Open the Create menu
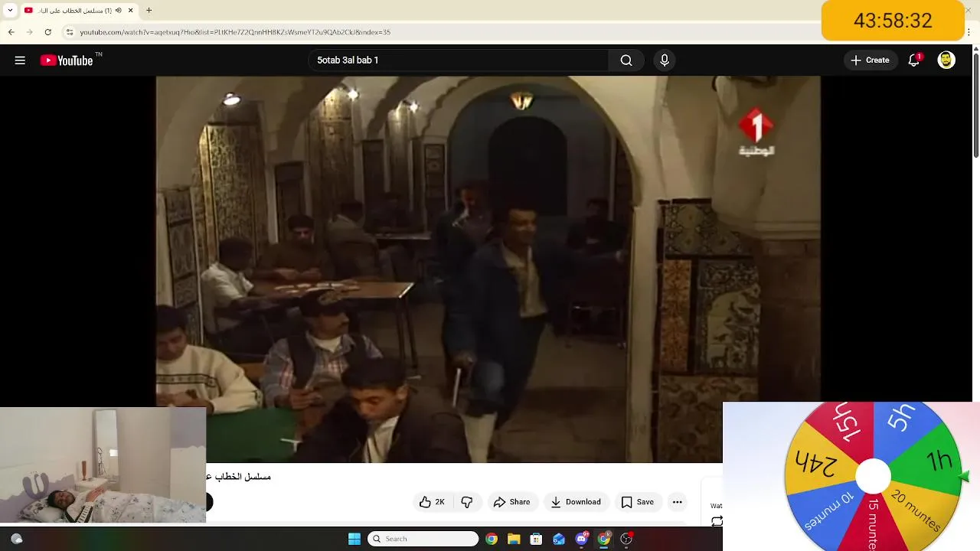 tap(871, 60)
